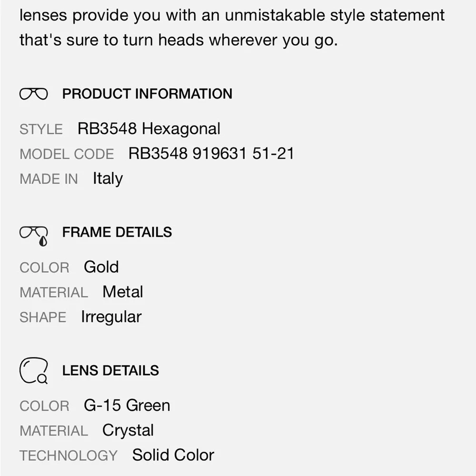Click the Irregular shape value
This screenshot has height=476, width=476.
[x=111, y=317]
